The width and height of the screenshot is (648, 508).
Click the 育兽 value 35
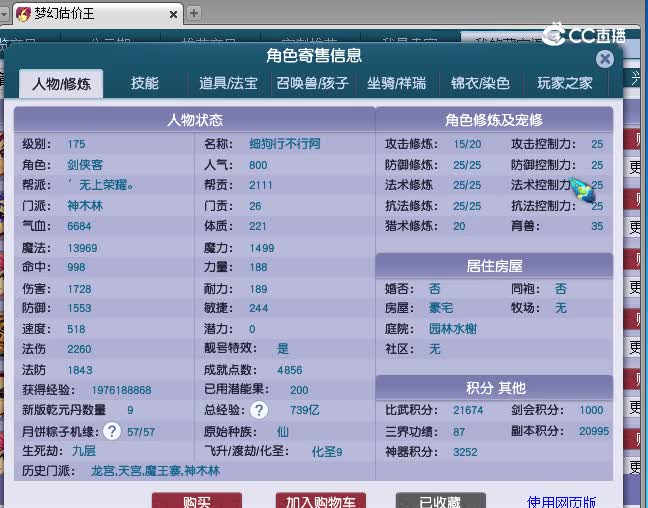(597, 227)
